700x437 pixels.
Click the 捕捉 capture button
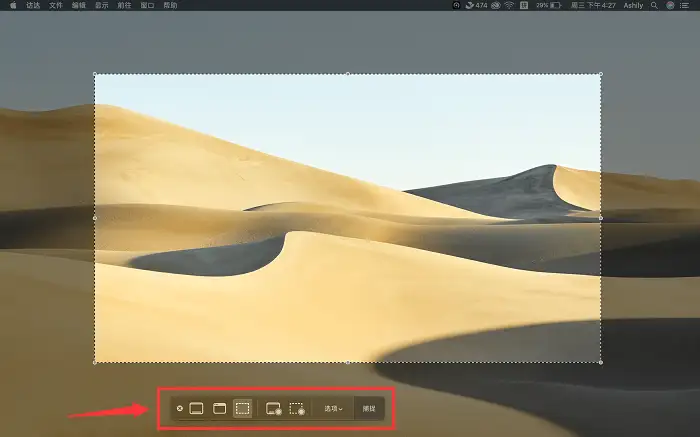pyautogui.click(x=369, y=408)
